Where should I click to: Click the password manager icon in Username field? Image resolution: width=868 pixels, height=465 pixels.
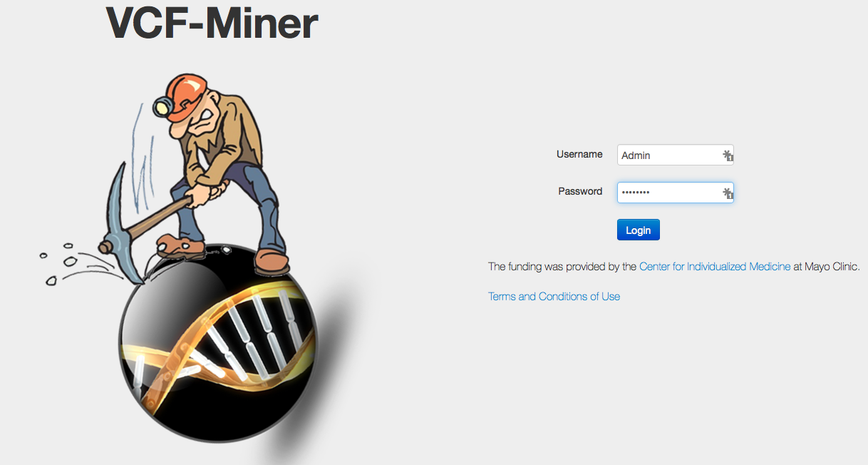(728, 155)
